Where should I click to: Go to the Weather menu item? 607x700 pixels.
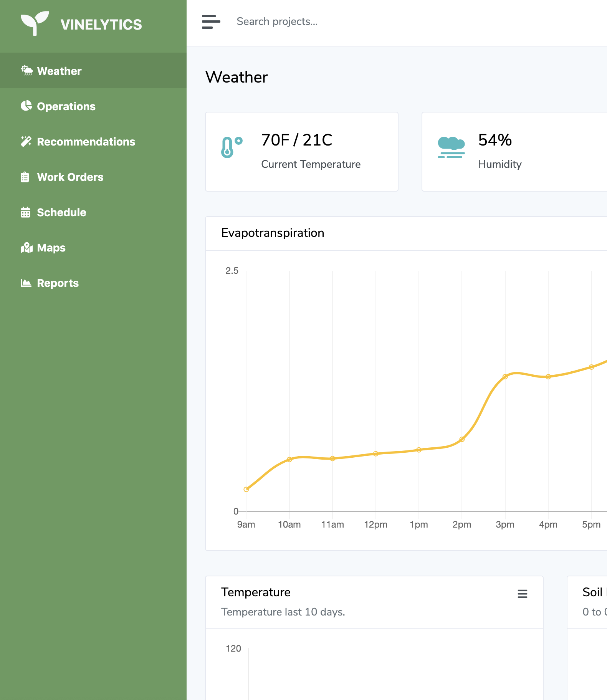93,71
